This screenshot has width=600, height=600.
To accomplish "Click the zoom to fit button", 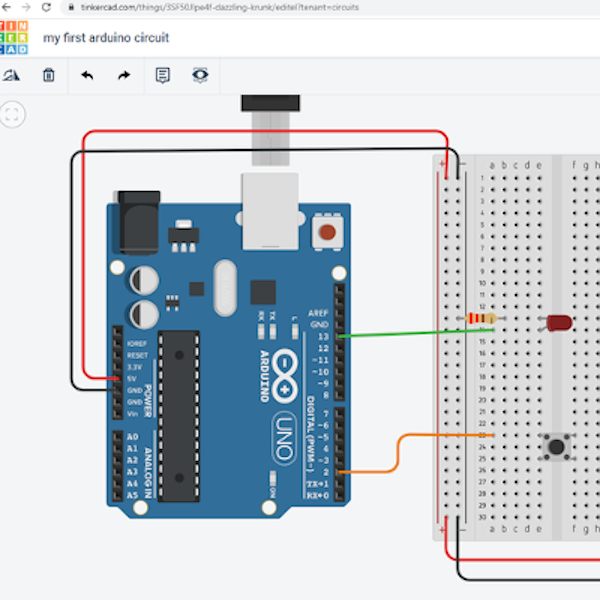I will (x=12, y=115).
